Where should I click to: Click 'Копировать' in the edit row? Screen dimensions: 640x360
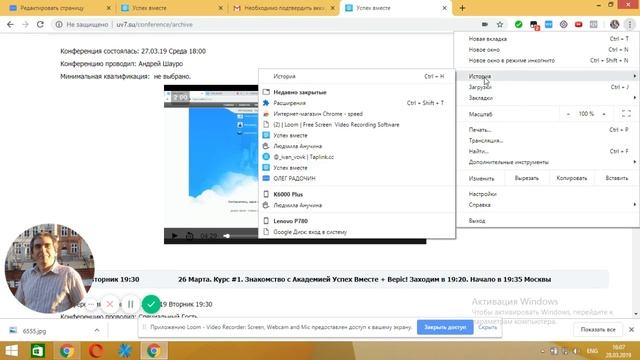[571, 178]
